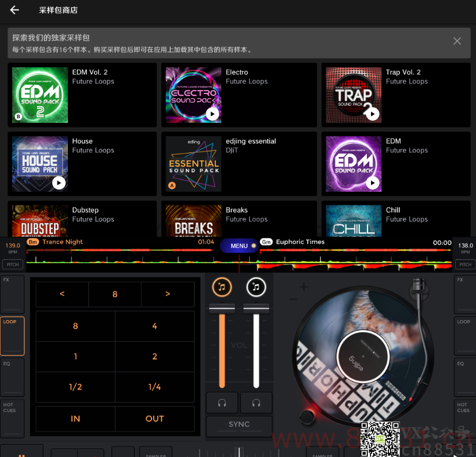
Task: Click the orange music note track icon
Action: [x=222, y=287]
